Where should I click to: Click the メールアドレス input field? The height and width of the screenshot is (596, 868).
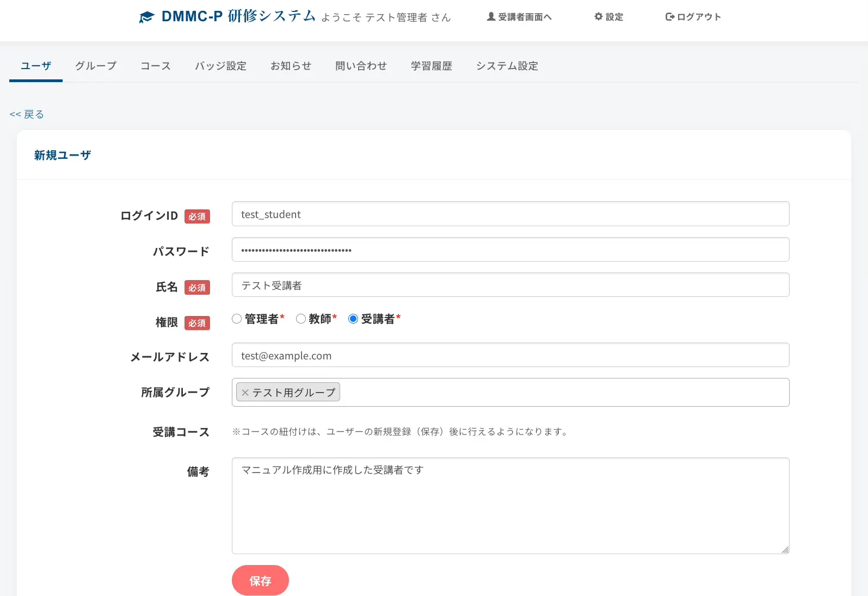(510, 356)
